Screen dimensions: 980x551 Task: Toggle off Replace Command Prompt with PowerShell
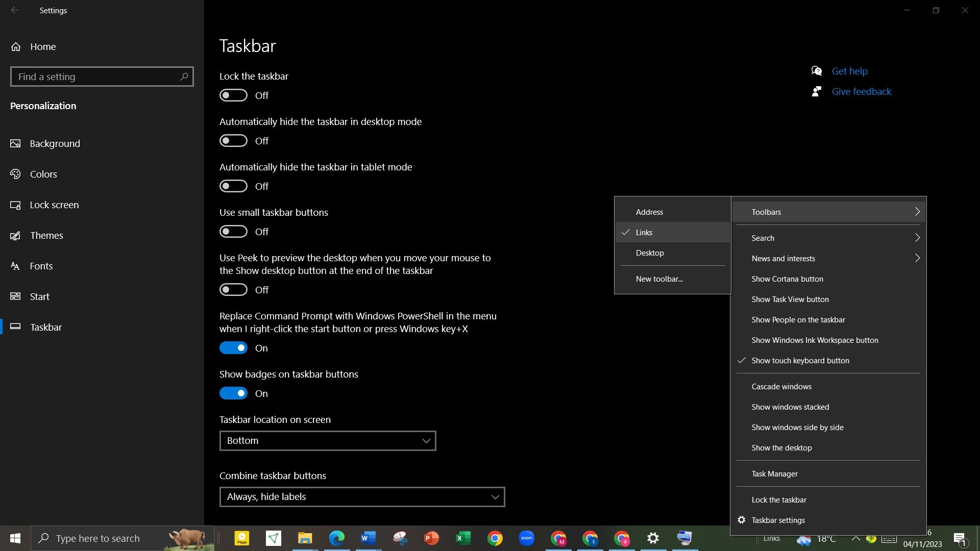(233, 347)
